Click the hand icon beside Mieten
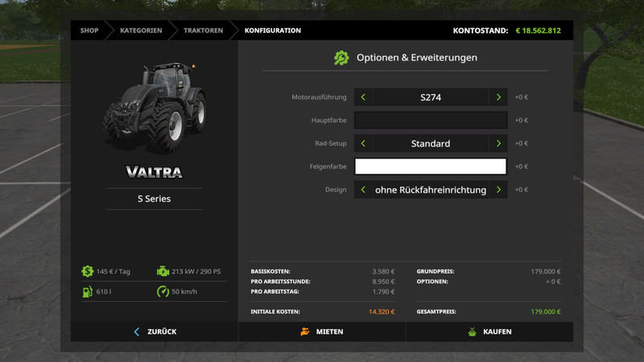 point(305,331)
